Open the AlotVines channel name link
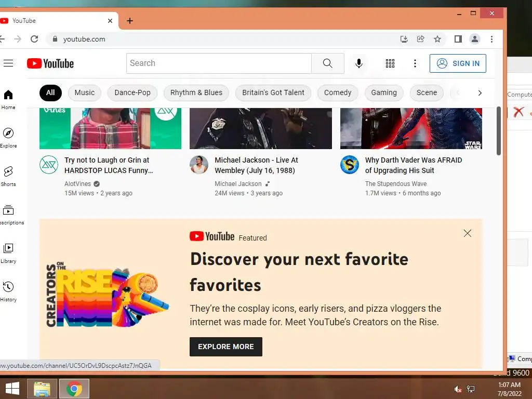Screen dimensions: 532x399 click(78, 183)
